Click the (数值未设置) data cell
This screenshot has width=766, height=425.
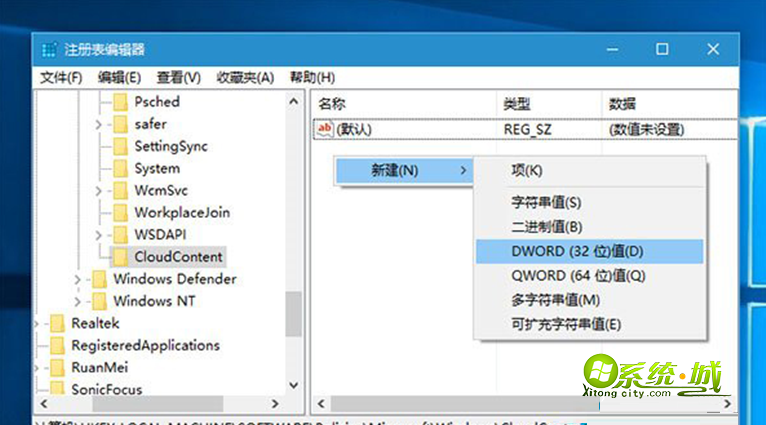pyautogui.click(x=646, y=129)
